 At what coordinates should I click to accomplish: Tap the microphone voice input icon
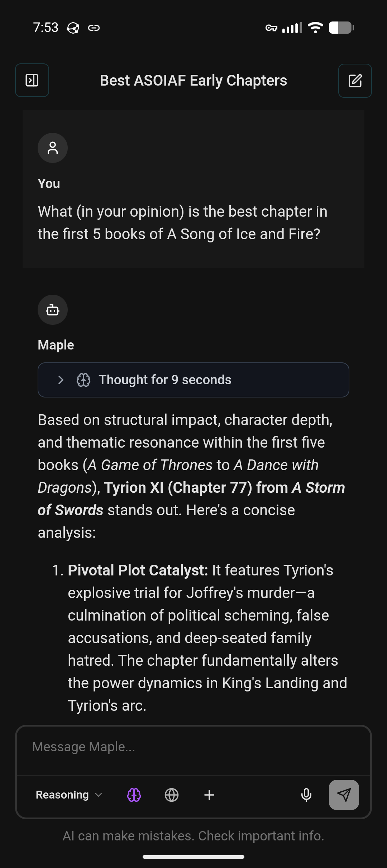pyautogui.click(x=306, y=795)
